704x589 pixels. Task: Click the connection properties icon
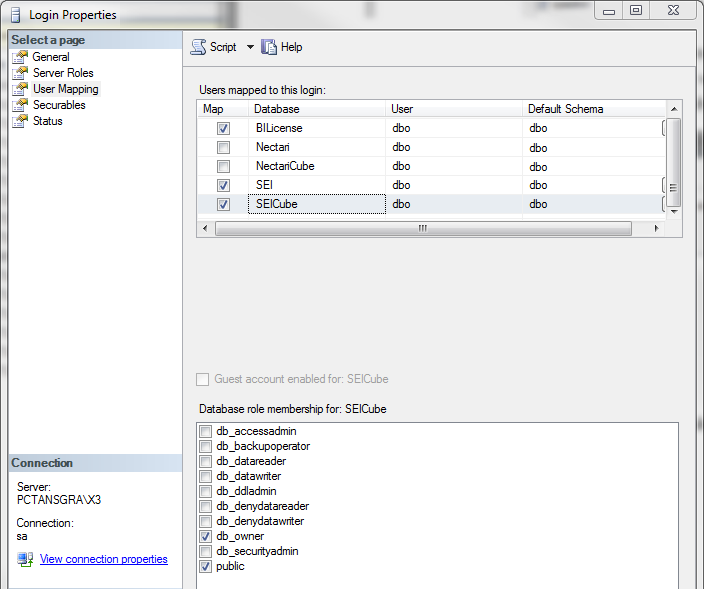point(25,559)
